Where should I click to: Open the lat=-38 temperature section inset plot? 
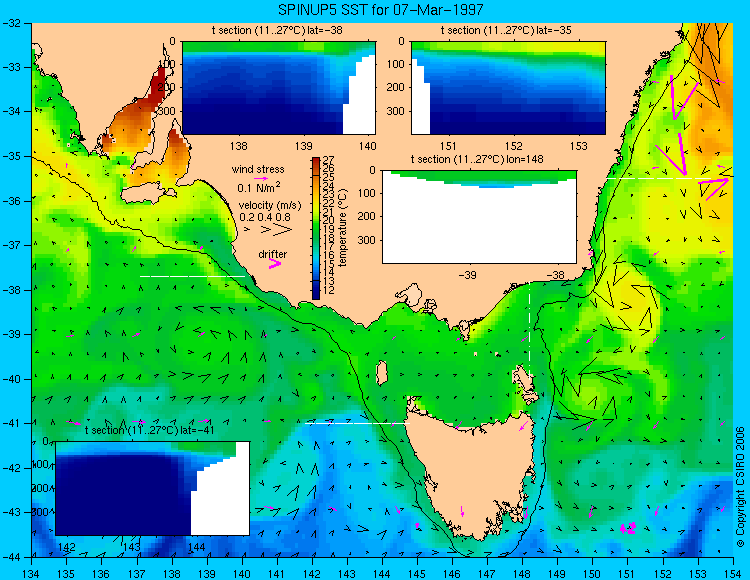pyautogui.click(x=279, y=88)
